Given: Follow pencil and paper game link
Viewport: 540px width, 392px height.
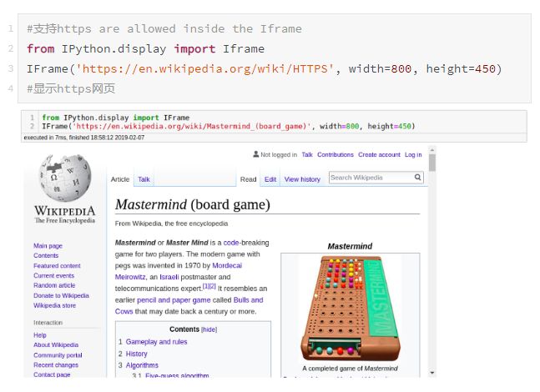Looking at the screenshot, I should (x=174, y=300).
